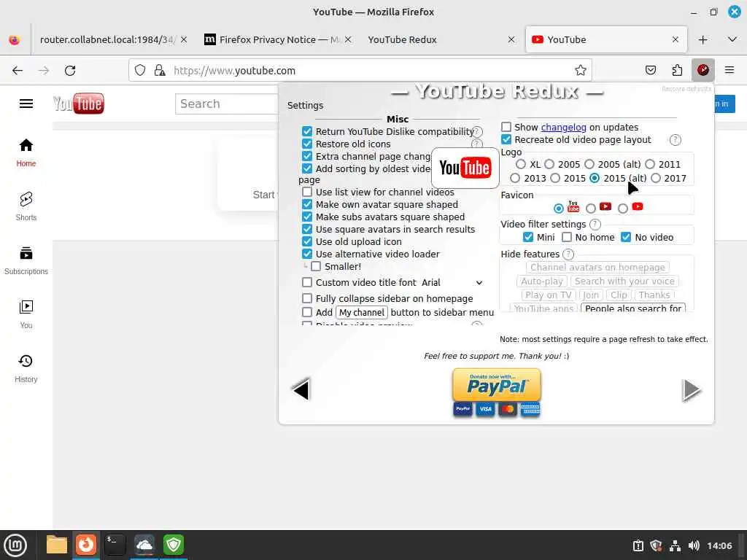The width and height of the screenshot is (747, 560).
Task: Open the Firefox extensions puzzle icon
Action: pos(677,71)
